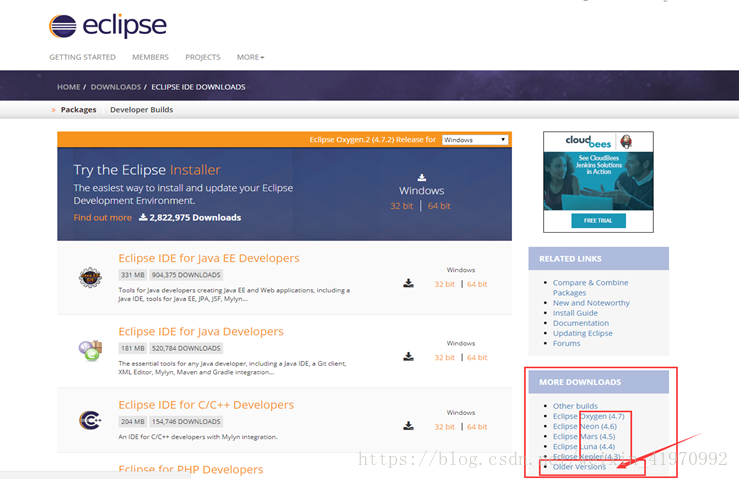The height and width of the screenshot is (479, 739).
Task: Go to DOWNLOADS breadcrumb
Action: [116, 87]
